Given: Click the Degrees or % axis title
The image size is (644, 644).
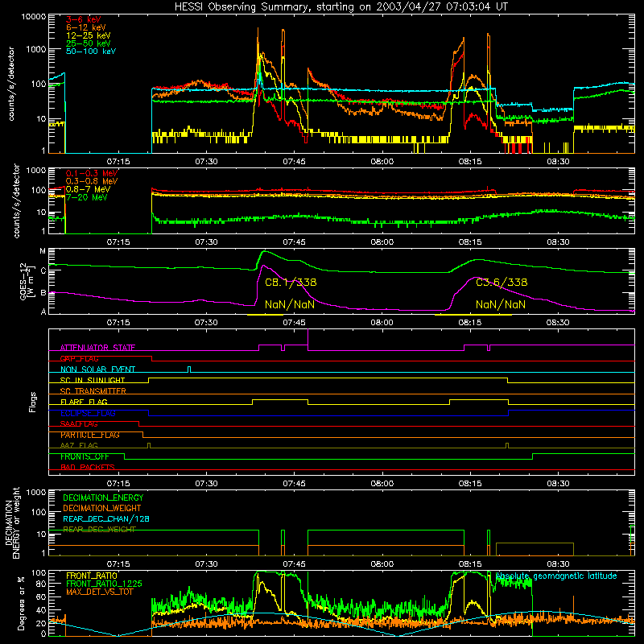Looking at the screenshot, I should click(x=22, y=603).
